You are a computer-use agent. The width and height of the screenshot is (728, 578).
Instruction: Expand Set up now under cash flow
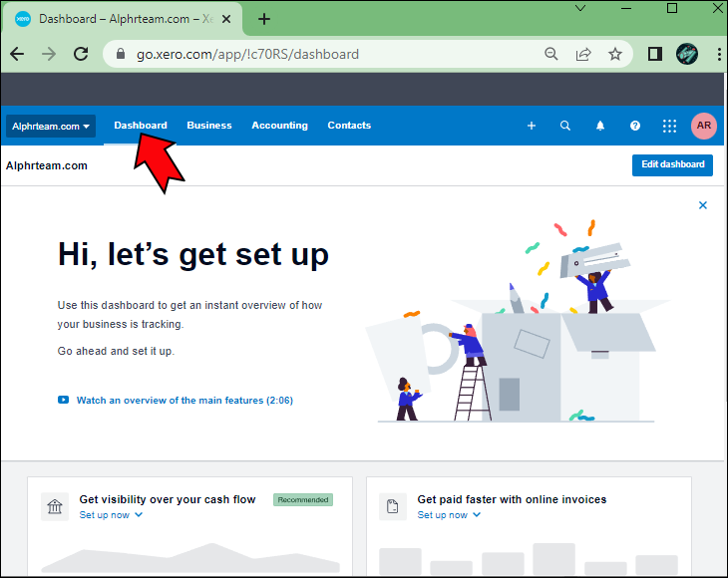(x=111, y=515)
